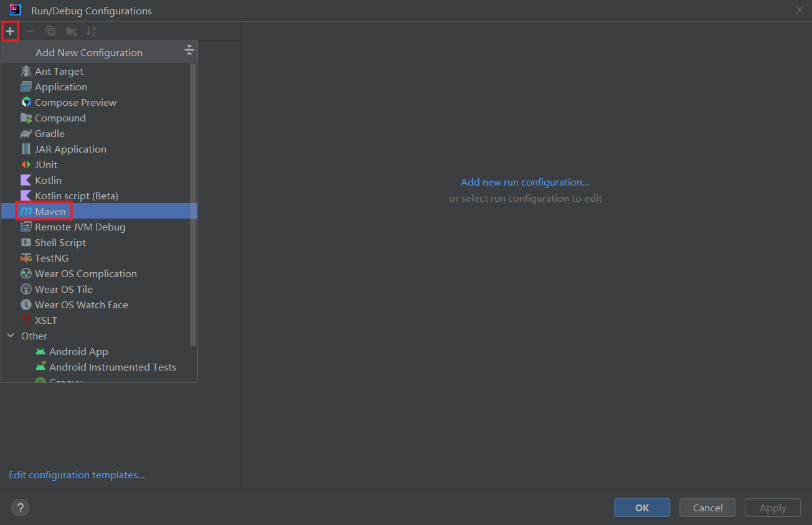
Task: Click the Sort Configurations alphabetically icon
Action: click(91, 31)
